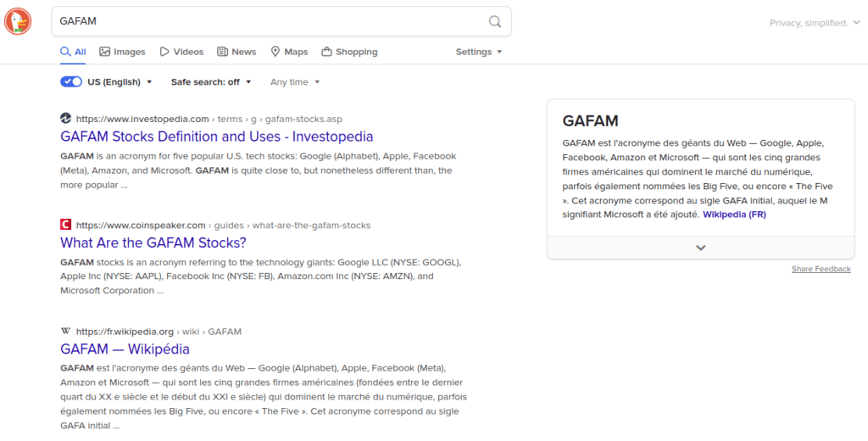Open the GAFAM Stocks Definition Investopedia result

(x=216, y=137)
